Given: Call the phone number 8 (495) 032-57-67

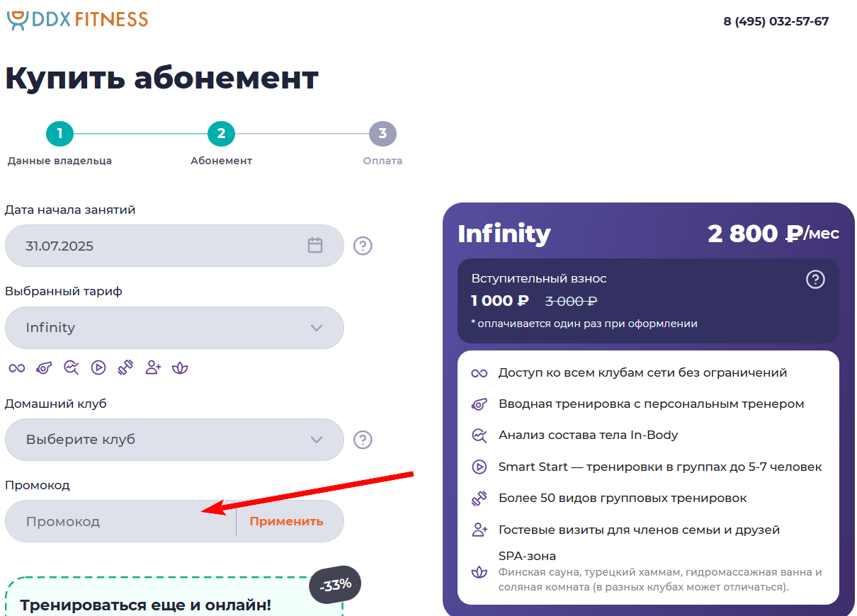Looking at the screenshot, I should pyautogui.click(x=776, y=21).
